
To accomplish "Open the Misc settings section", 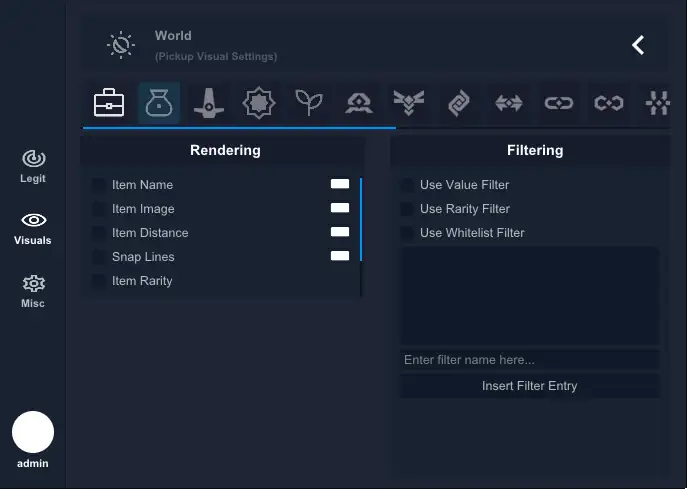I will [33, 291].
